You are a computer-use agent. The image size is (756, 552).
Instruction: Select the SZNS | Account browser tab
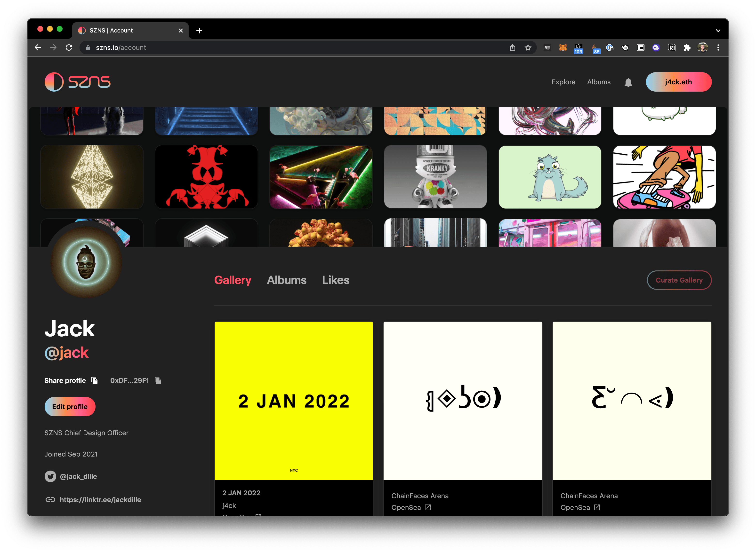coord(130,30)
